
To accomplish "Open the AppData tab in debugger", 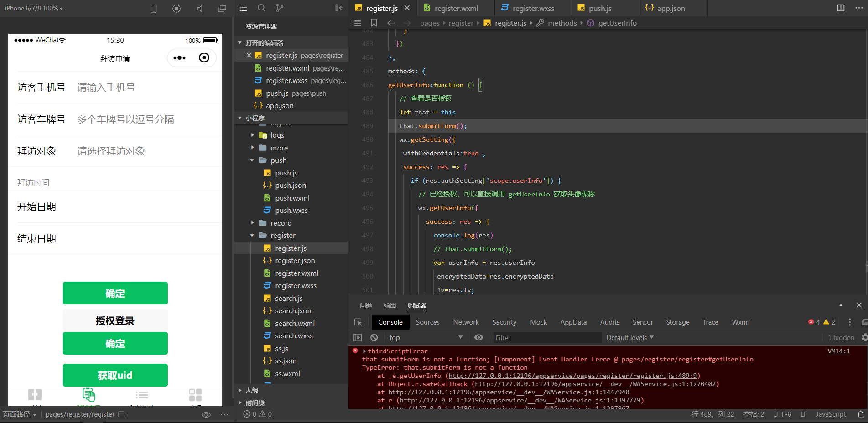I will click(x=573, y=322).
